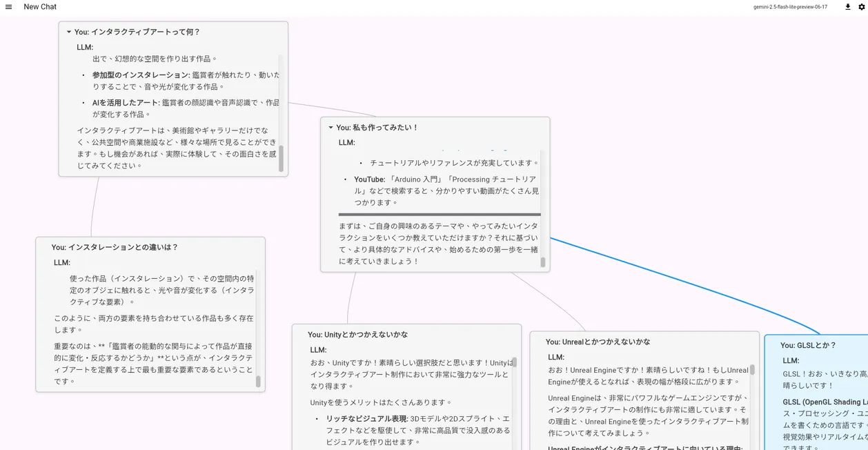The height and width of the screenshot is (450, 868).
Task: Click the New Chat title
Action: click(x=39, y=6)
